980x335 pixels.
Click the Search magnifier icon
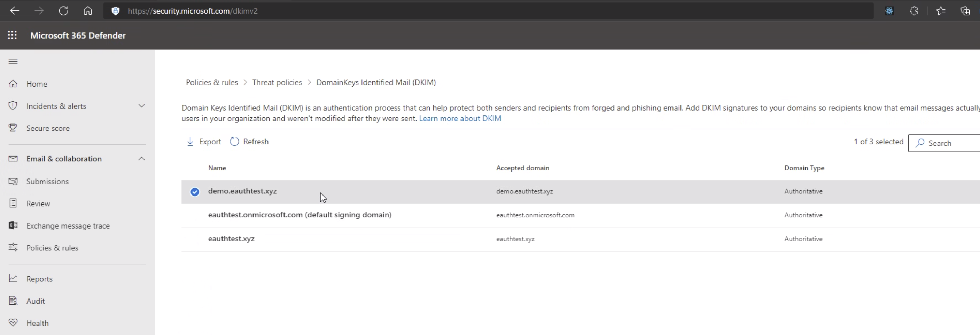[x=920, y=143]
